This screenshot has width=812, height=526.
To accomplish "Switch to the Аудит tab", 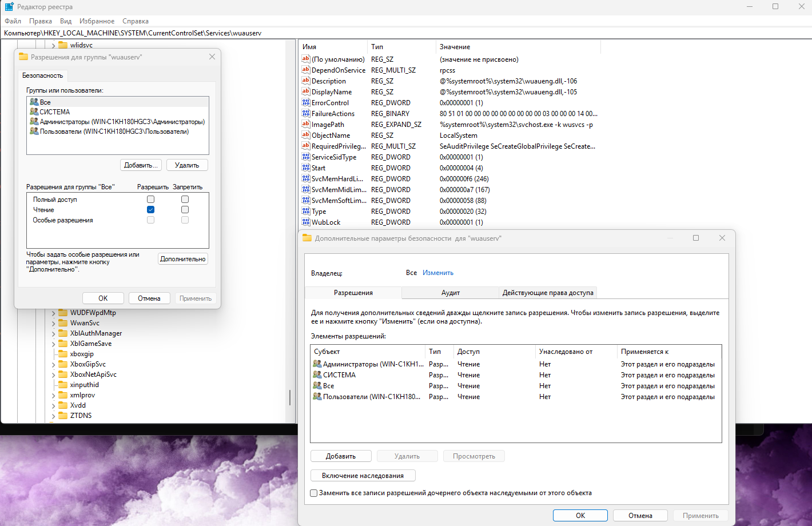I will (451, 293).
